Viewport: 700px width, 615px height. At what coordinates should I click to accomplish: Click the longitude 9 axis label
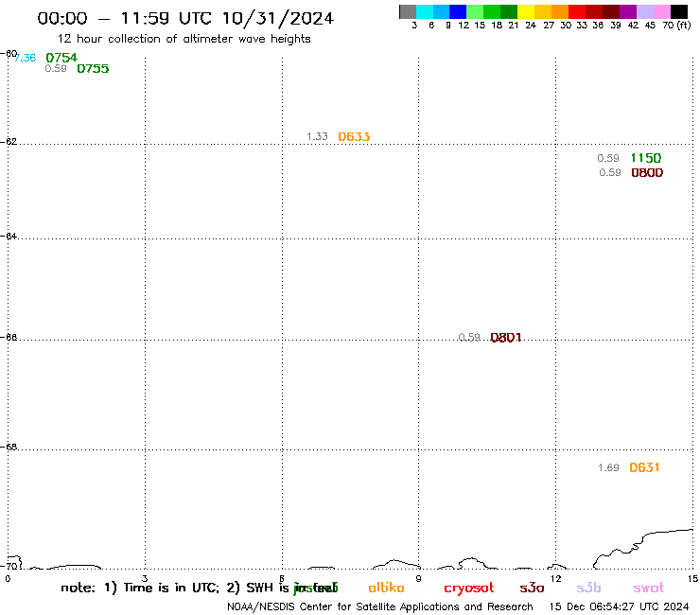pos(419,579)
